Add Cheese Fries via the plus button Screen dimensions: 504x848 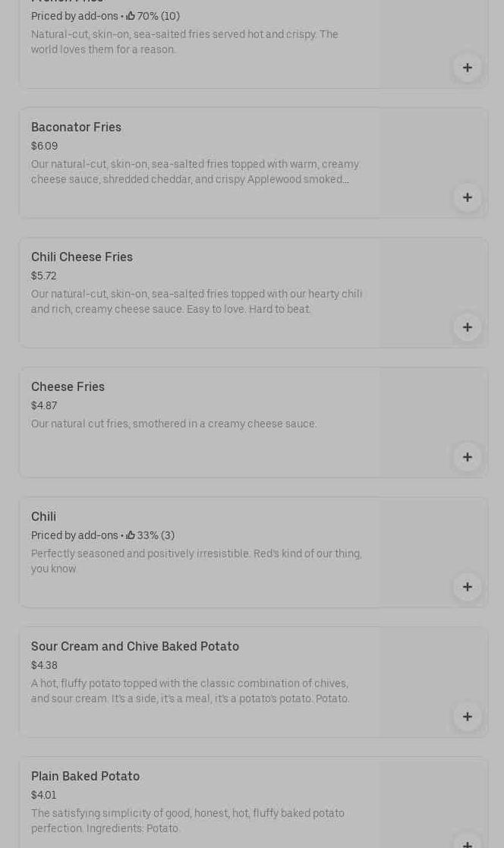click(467, 457)
